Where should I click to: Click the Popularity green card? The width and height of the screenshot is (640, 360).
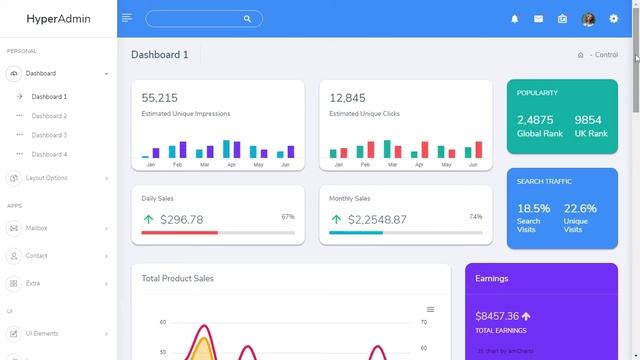tap(562, 117)
